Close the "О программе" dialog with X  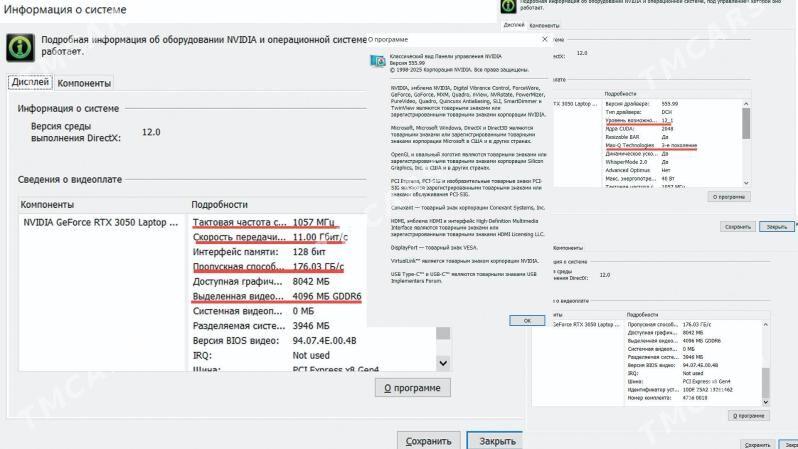pyautogui.click(x=545, y=39)
